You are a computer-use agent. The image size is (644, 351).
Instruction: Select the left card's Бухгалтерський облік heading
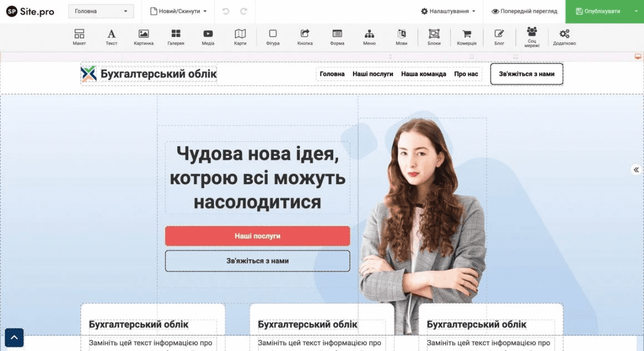(x=138, y=324)
